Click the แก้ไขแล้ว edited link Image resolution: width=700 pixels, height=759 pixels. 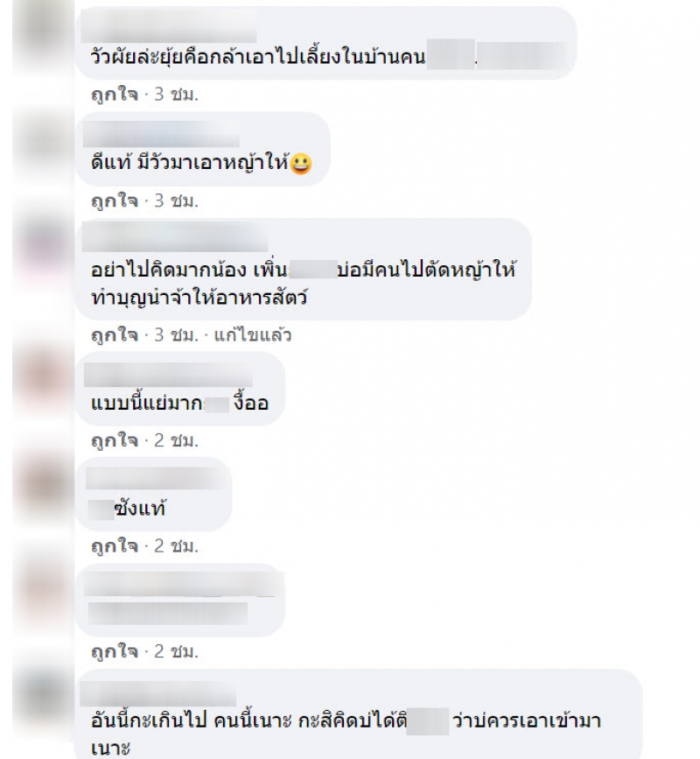click(x=253, y=334)
